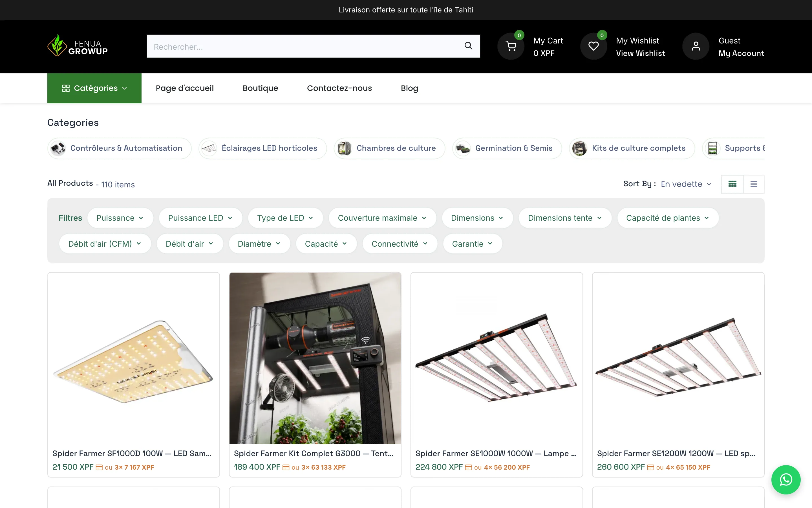Screen dimensions: 812x508
Task: Switch to list view layout
Action: (x=754, y=184)
